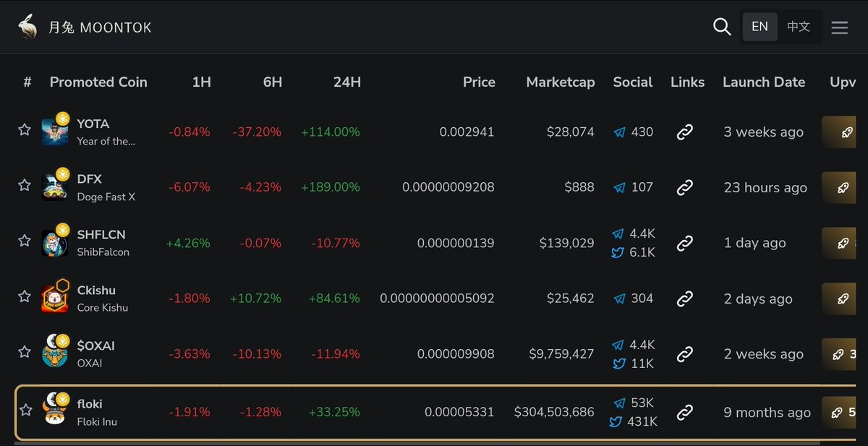The height and width of the screenshot is (446, 868).
Task: Open YOTA links chain icon
Action: 685,132
